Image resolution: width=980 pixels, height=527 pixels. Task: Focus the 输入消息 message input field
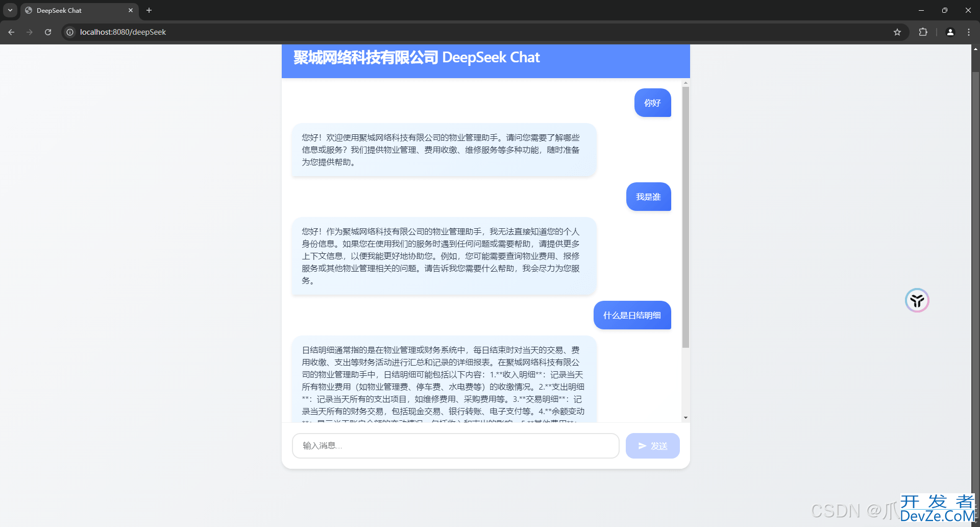pos(456,446)
